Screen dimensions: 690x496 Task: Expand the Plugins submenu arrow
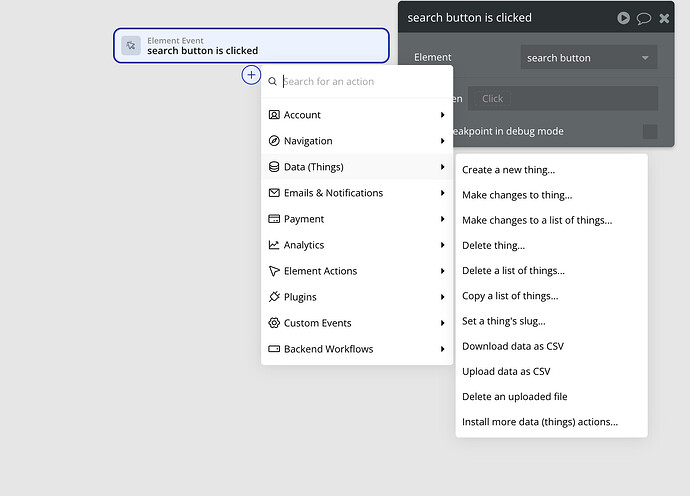coord(442,297)
